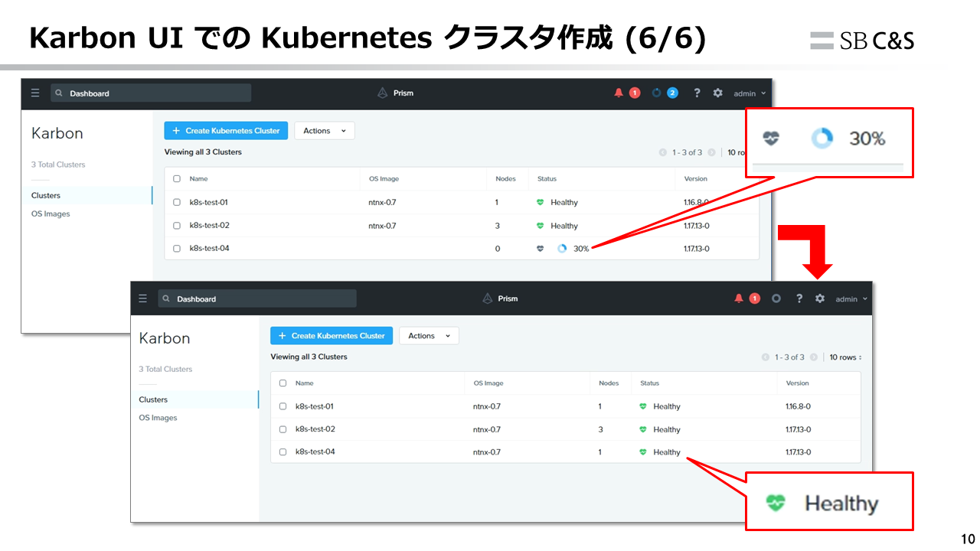980x551 pixels.
Task: Click Create Kubernetes Cluster in upper window
Action: pyautogui.click(x=226, y=131)
